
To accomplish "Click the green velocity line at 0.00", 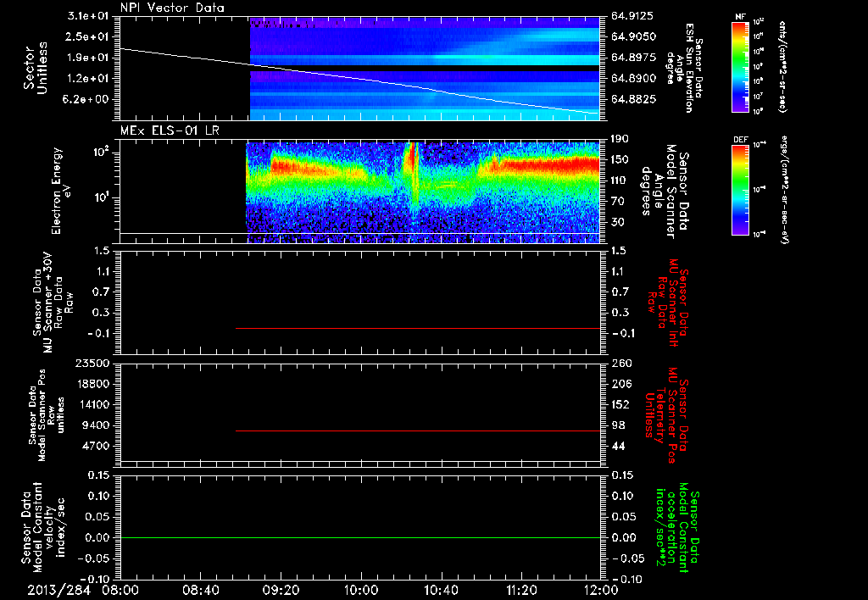I will pyautogui.click(x=359, y=537).
